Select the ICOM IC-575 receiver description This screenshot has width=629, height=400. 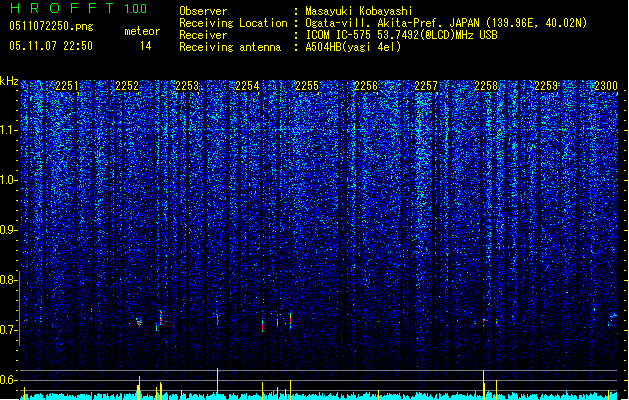(402, 35)
